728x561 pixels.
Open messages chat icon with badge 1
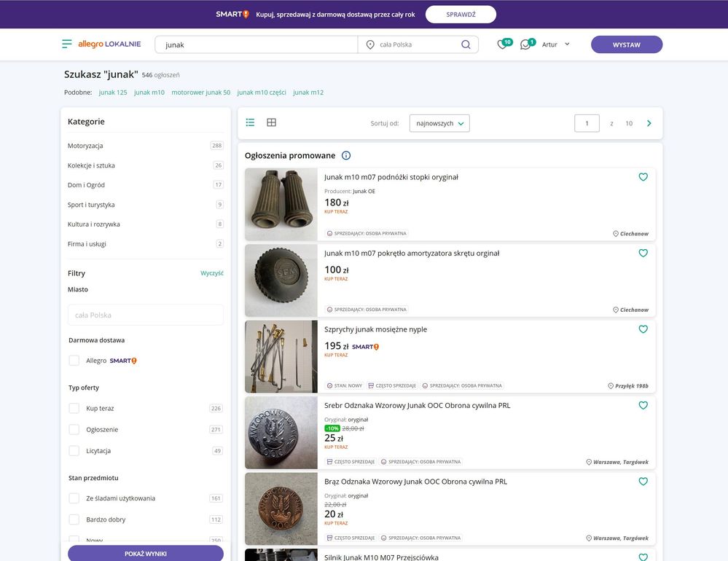(526, 44)
